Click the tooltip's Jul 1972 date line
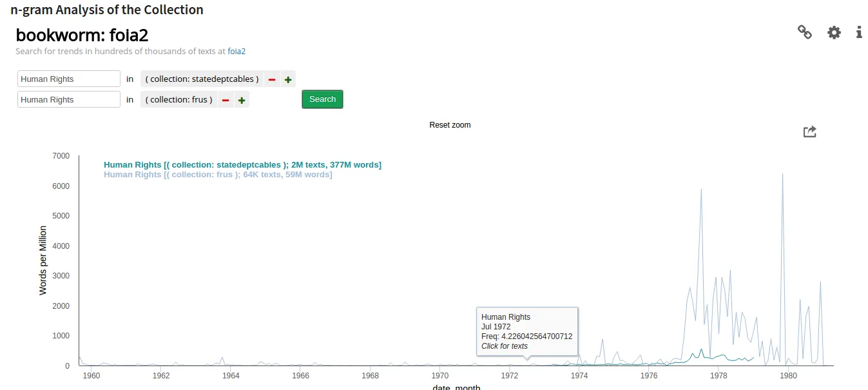Screen dimensions: 868x390 tap(496, 327)
